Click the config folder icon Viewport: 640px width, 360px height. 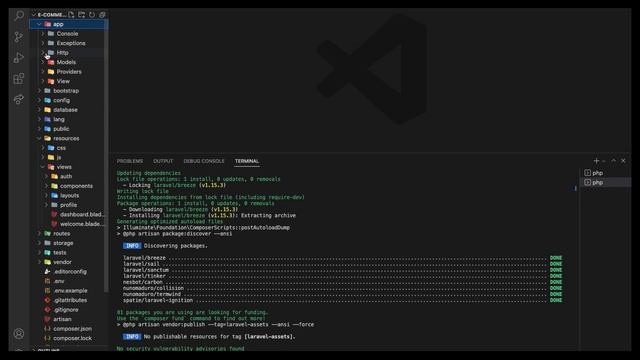coord(47,100)
